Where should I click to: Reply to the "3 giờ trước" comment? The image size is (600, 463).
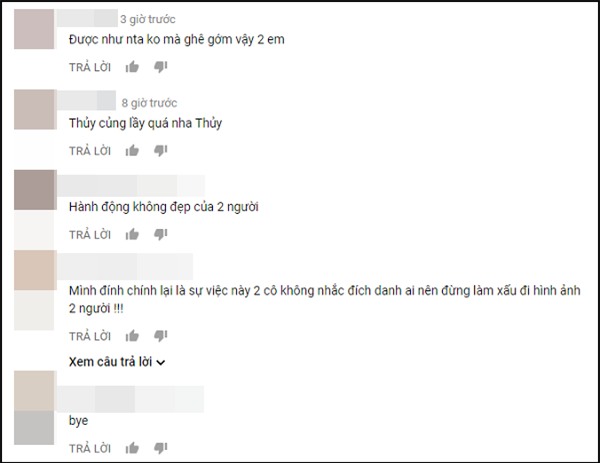pyautogui.click(x=90, y=67)
